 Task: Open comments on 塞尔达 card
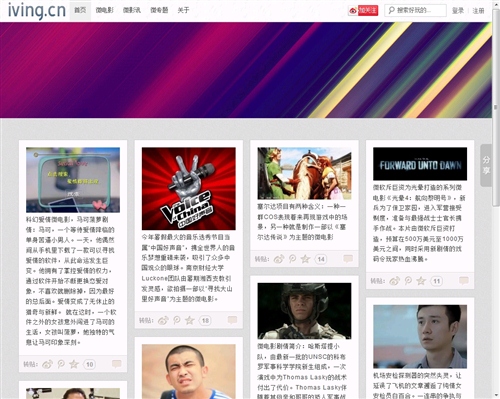[x=348, y=259]
